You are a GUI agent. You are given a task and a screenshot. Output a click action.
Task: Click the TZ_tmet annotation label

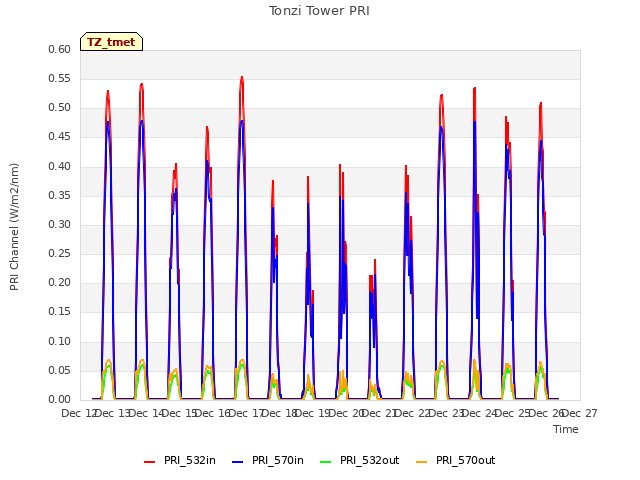(x=111, y=42)
